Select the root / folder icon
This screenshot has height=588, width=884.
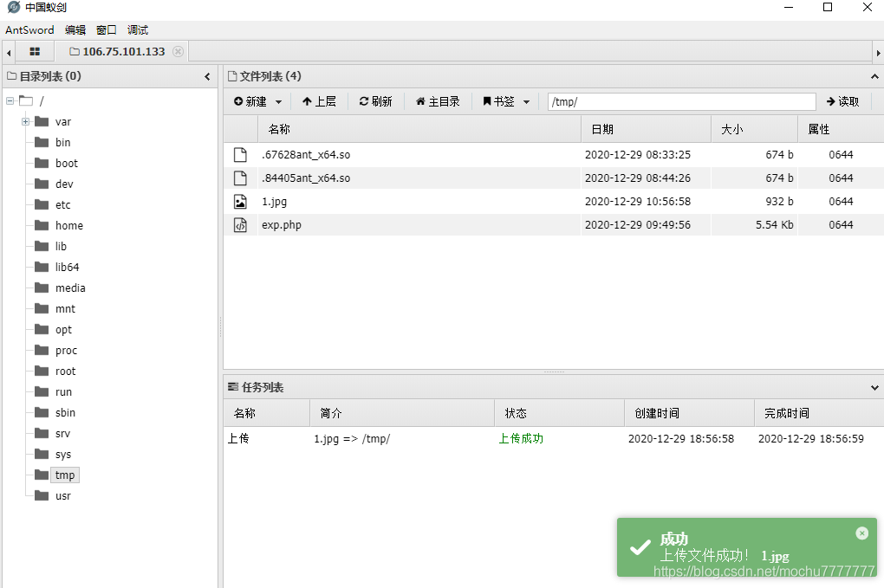click(26, 100)
